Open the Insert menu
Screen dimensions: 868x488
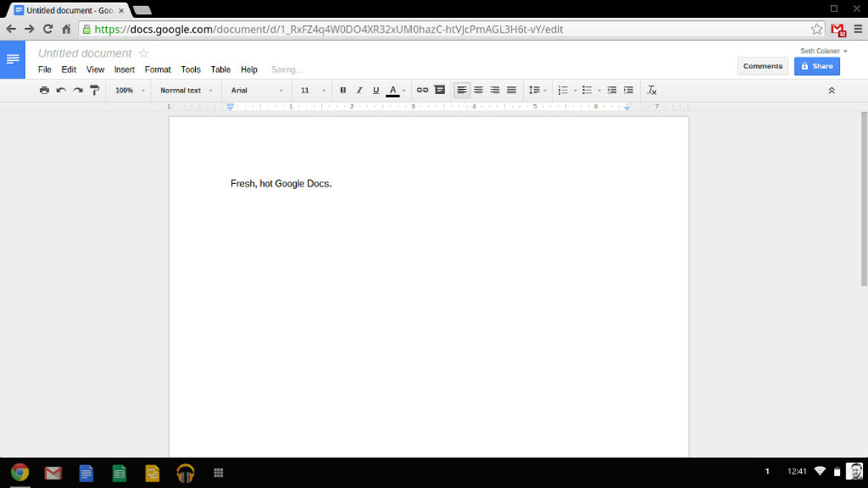[125, 70]
